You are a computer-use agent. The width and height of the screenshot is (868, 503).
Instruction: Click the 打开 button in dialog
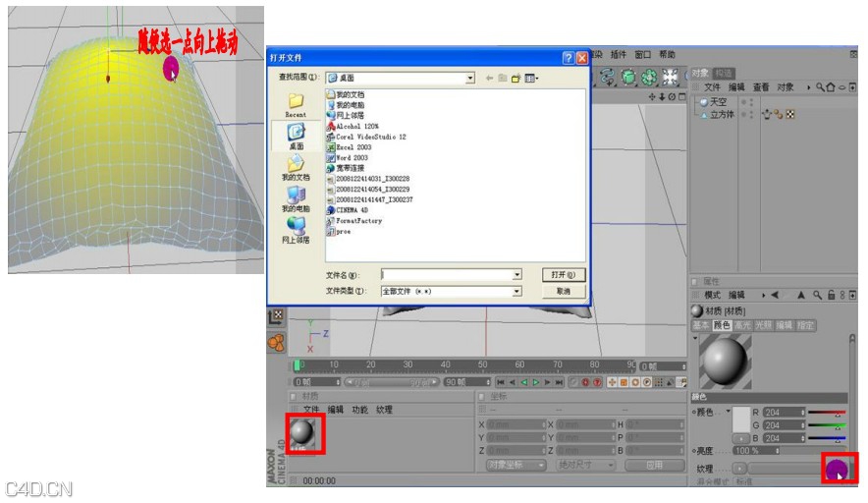click(x=563, y=275)
